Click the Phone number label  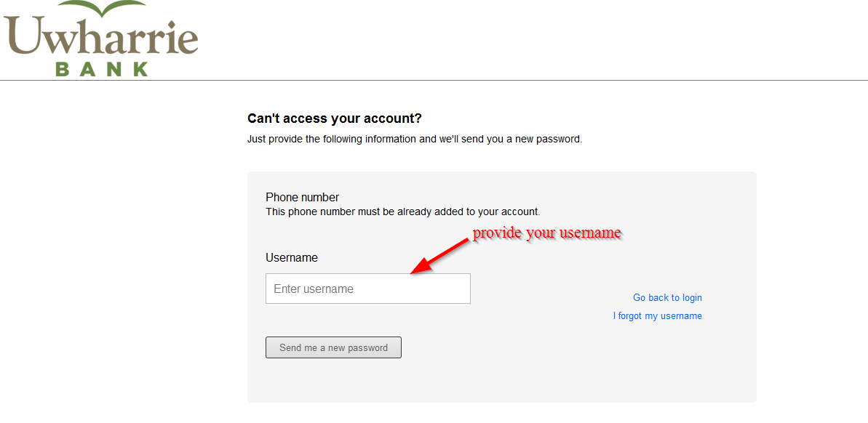[x=303, y=197]
